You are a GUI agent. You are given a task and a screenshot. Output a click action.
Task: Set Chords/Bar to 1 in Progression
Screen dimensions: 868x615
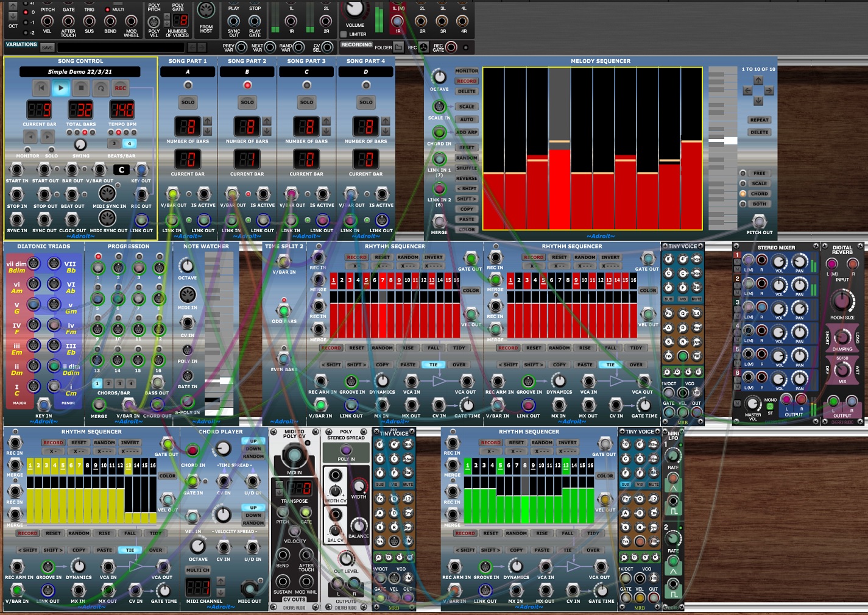(x=97, y=383)
